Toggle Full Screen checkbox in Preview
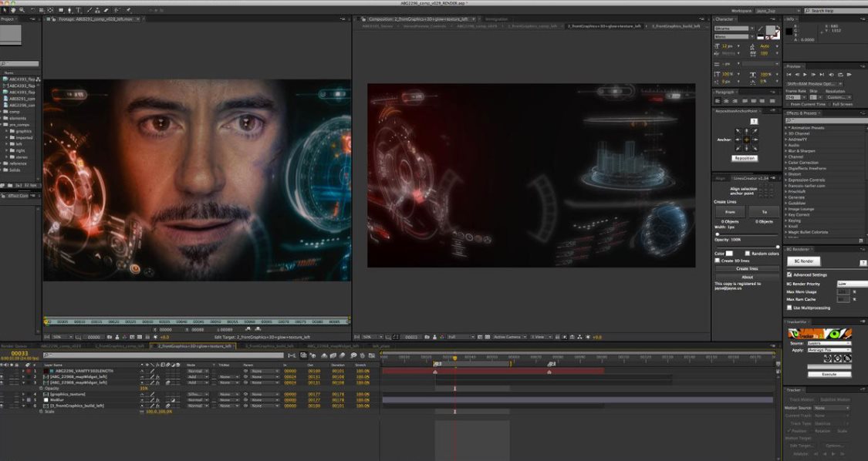 click(829, 104)
